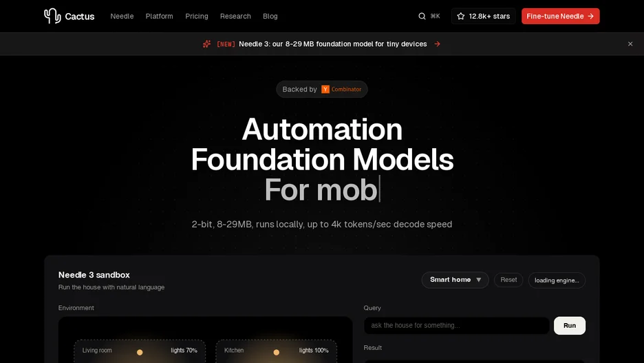Screen dimensions: 644x363
Task: Select the Living room card
Action: coord(140,351)
